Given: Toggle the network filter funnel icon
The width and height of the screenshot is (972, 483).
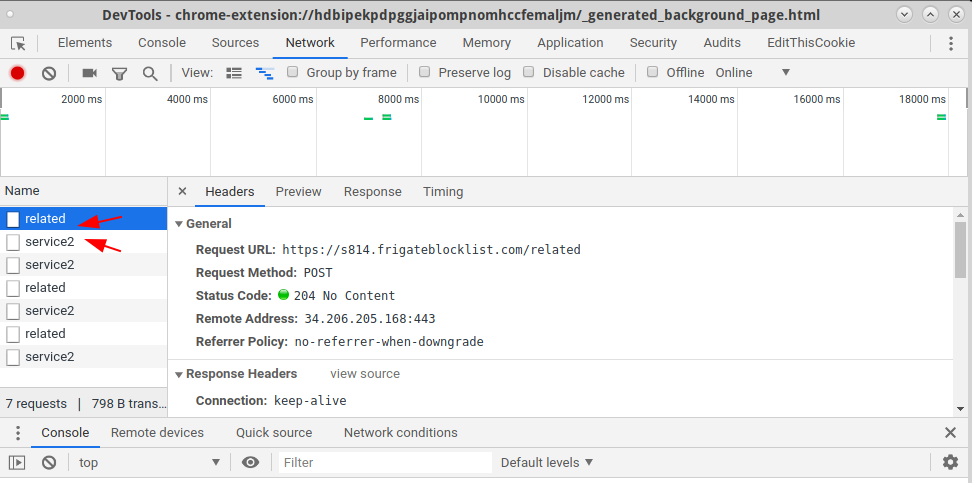Looking at the screenshot, I should pyautogui.click(x=119, y=73).
